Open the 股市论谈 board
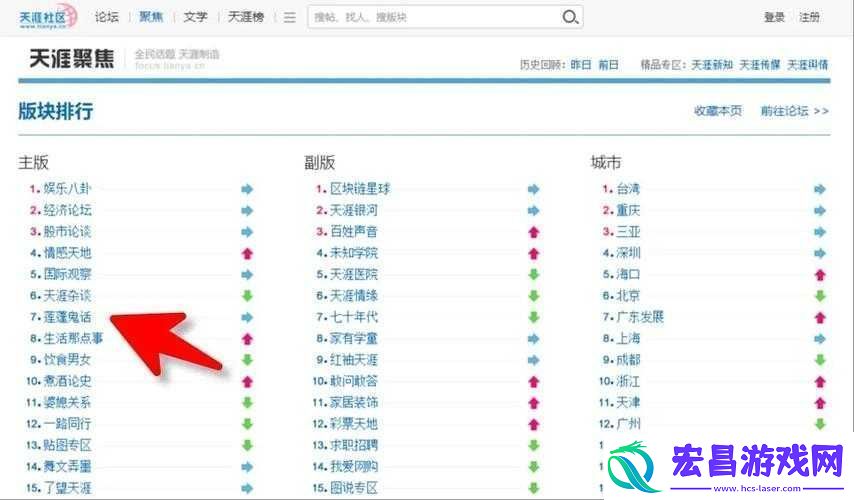Viewport: 854px width, 500px height. (68, 231)
